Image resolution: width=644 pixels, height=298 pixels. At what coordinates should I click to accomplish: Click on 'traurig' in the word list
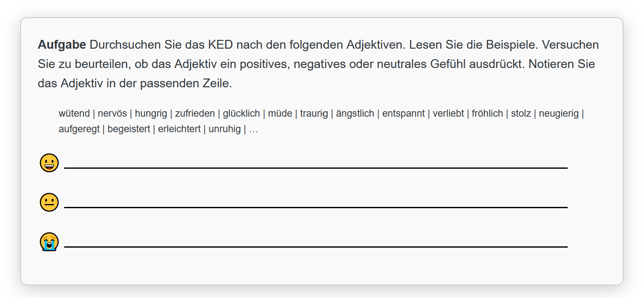(x=314, y=113)
